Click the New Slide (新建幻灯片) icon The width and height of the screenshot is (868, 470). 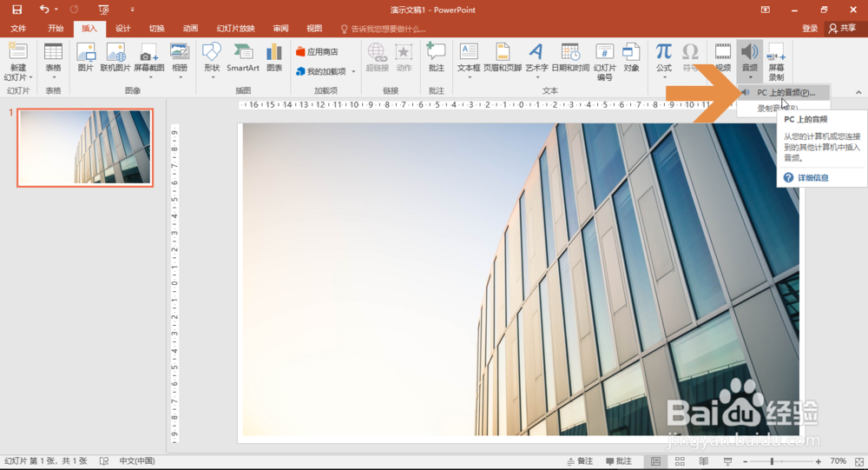click(x=17, y=51)
